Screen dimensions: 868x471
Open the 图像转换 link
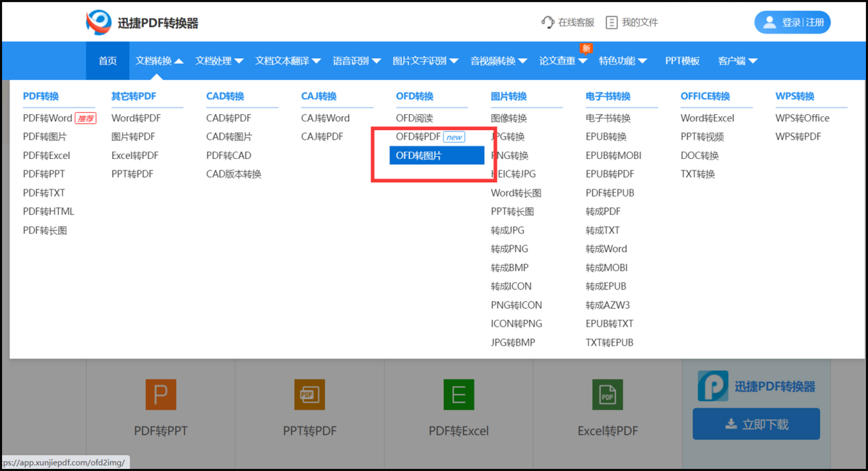(509, 118)
